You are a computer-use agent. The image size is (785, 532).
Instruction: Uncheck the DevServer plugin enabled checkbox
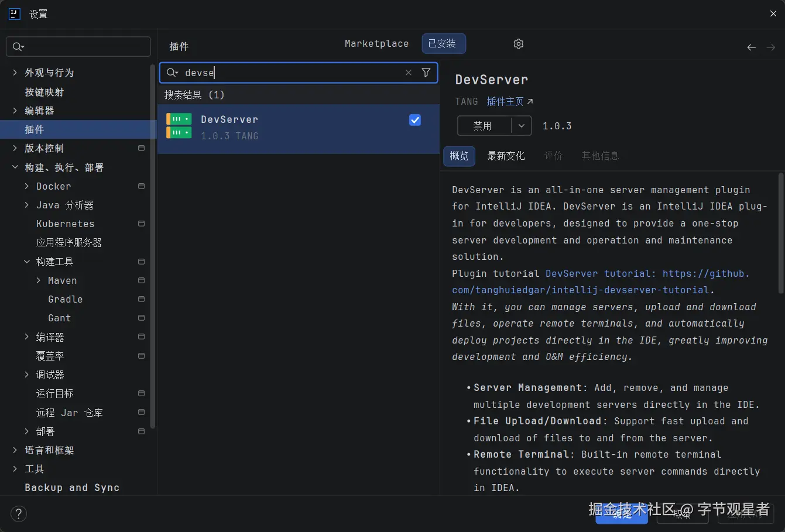[x=415, y=120]
